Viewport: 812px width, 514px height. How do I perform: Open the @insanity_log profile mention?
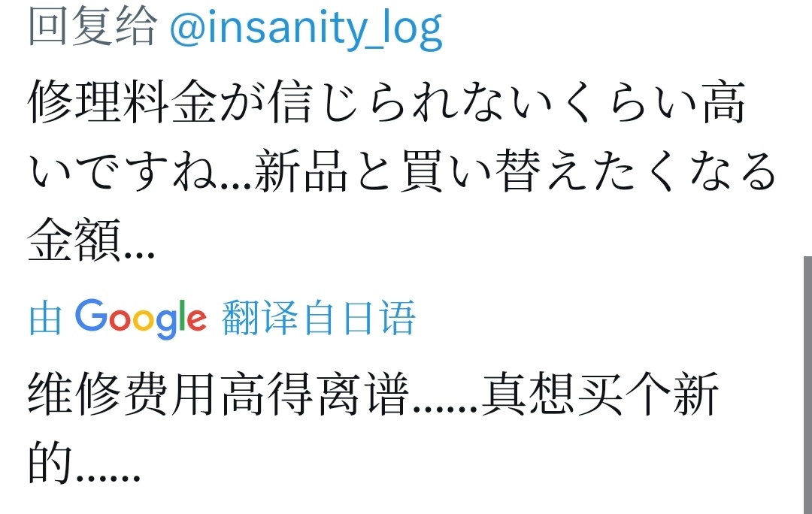click(x=306, y=29)
